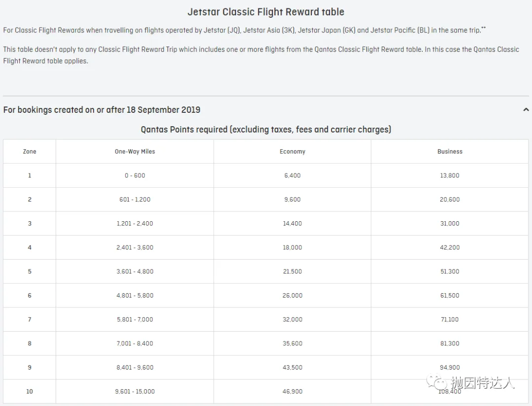Click the Economy cell showing '46,900' for Zone 10
The width and height of the screenshot is (532, 406).
(292, 391)
